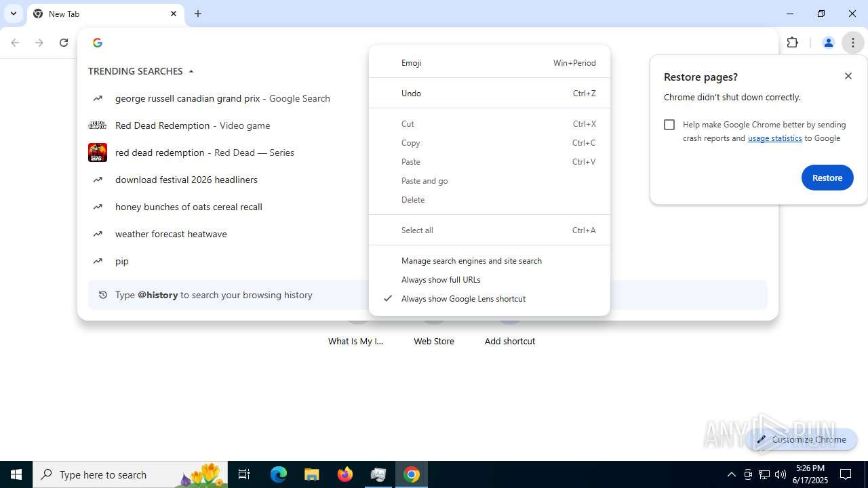The width and height of the screenshot is (868, 488).
Task: Reload the page with refresh icon
Action: 64,43
